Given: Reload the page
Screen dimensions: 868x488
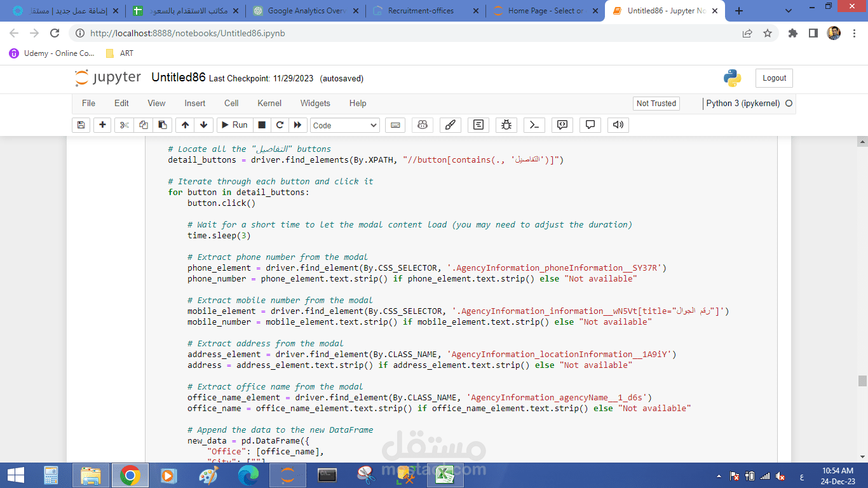Looking at the screenshot, I should [55, 33].
